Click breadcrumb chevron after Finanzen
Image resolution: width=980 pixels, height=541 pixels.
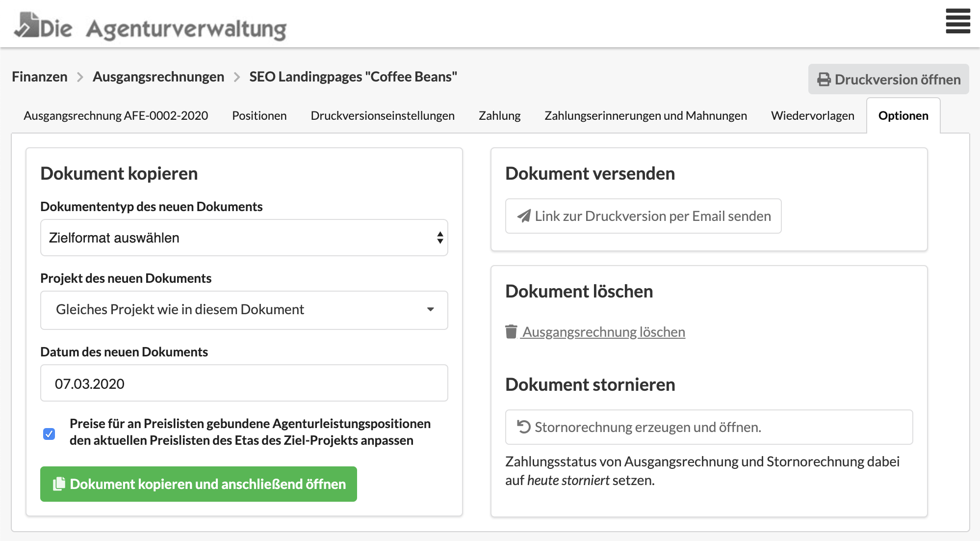click(80, 78)
